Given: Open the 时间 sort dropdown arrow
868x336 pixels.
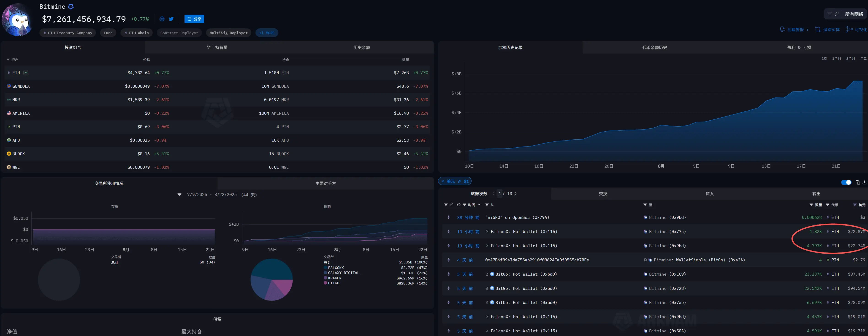Looking at the screenshot, I should click(x=479, y=205).
